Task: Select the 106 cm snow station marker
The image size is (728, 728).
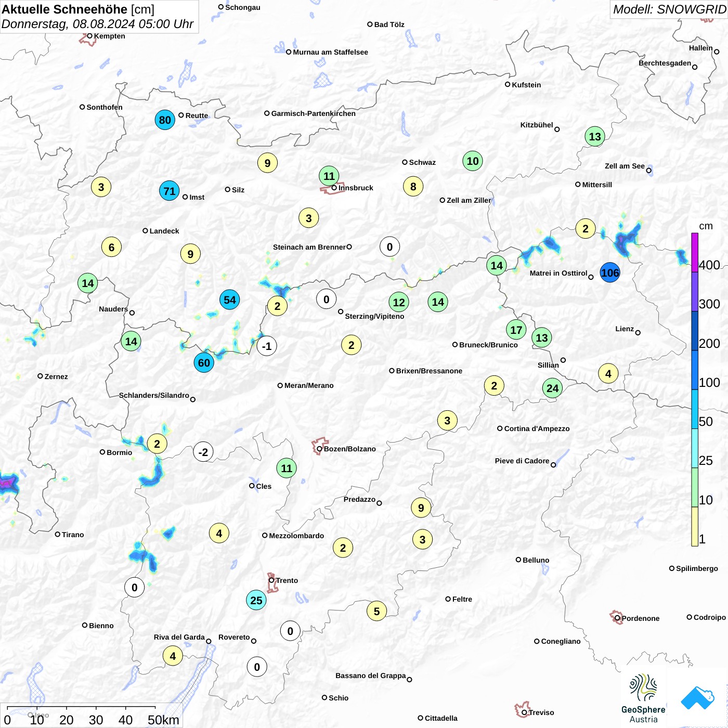Action: (610, 272)
